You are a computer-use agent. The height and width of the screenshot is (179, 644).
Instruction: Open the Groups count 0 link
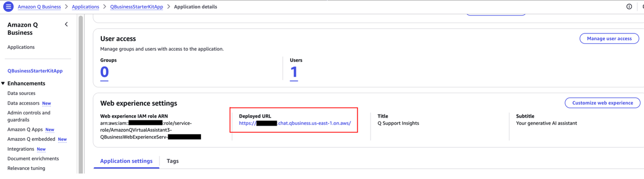coord(104,72)
